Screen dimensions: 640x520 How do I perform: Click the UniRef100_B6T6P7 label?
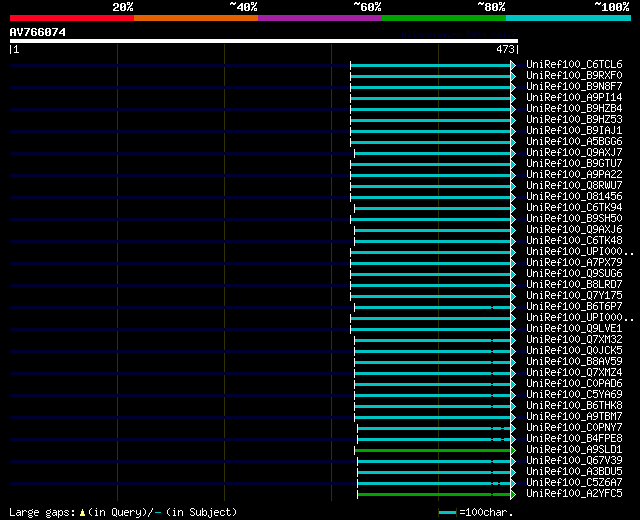coord(574,307)
